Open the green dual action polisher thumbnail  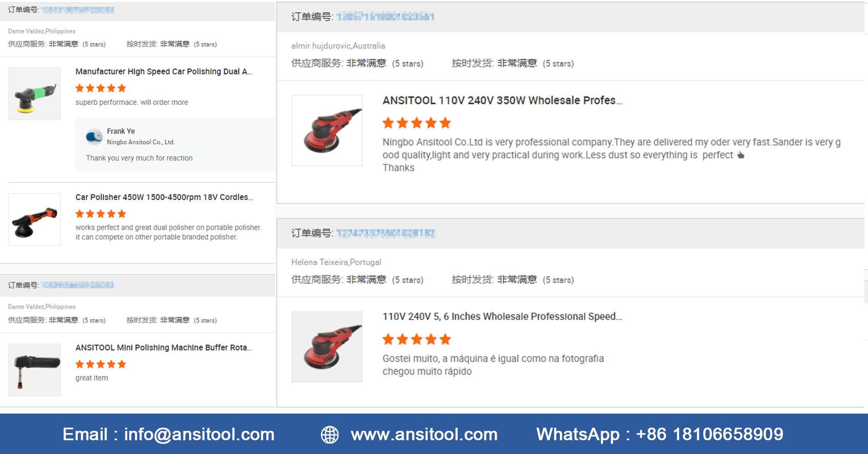tap(35, 94)
